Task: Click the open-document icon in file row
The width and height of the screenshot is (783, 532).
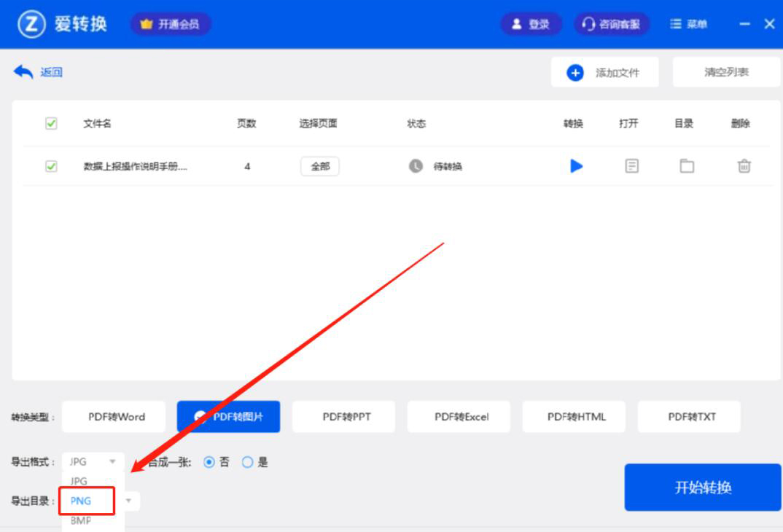Action: click(x=631, y=165)
